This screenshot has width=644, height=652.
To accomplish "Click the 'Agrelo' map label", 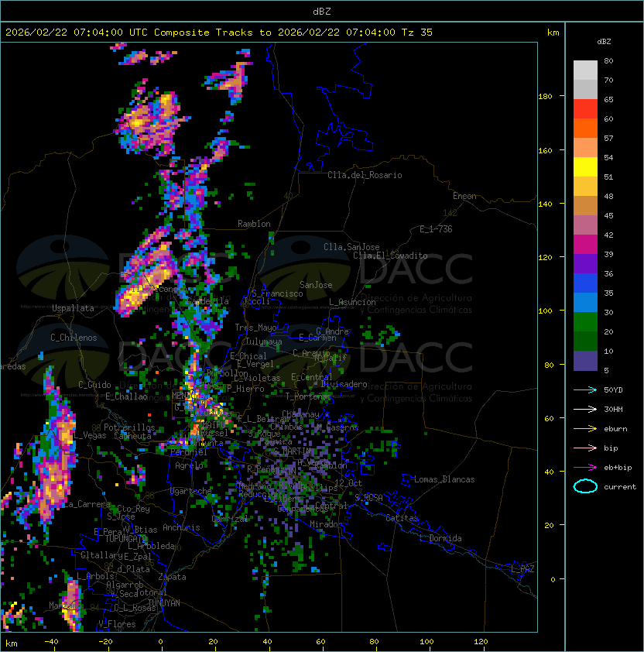I will pos(189,465).
